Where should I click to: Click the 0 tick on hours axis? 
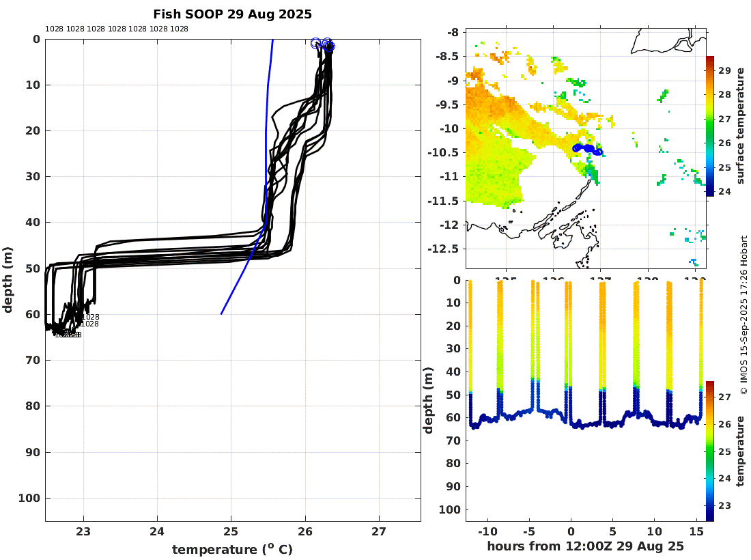[571, 531]
